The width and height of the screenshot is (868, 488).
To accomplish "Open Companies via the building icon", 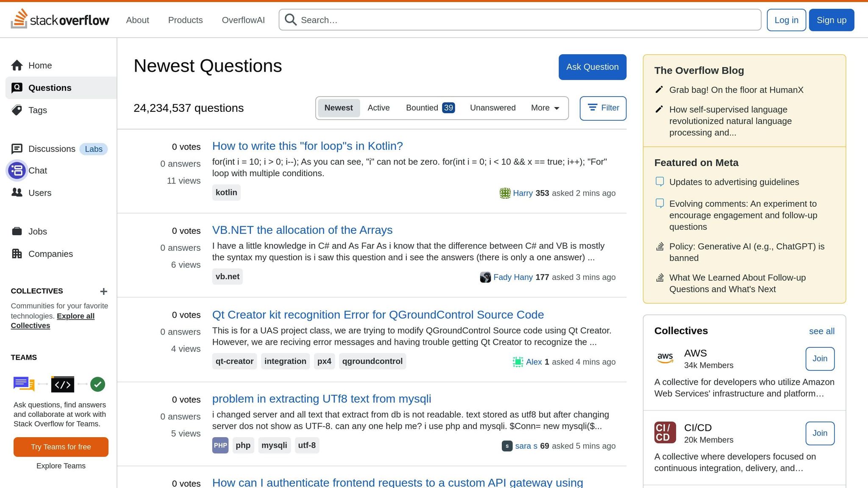I will [x=17, y=253].
